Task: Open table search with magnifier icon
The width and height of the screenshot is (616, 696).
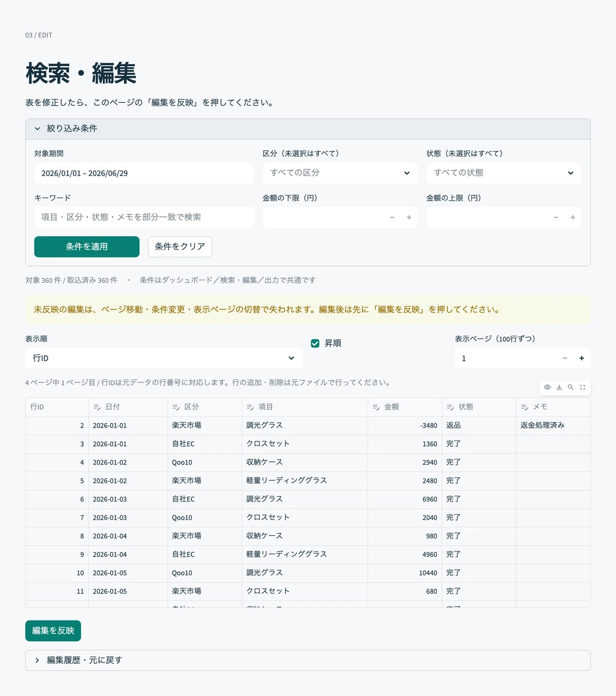Action: pyautogui.click(x=571, y=387)
